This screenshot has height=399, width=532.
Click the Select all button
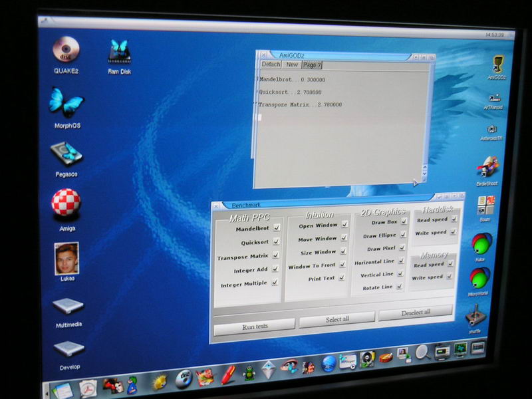tap(337, 319)
